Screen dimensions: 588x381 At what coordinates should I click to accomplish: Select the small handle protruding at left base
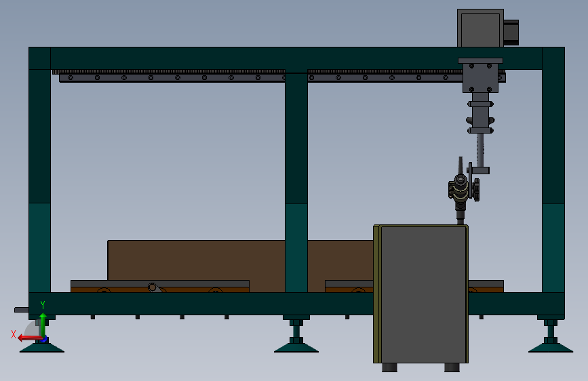point(22,310)
